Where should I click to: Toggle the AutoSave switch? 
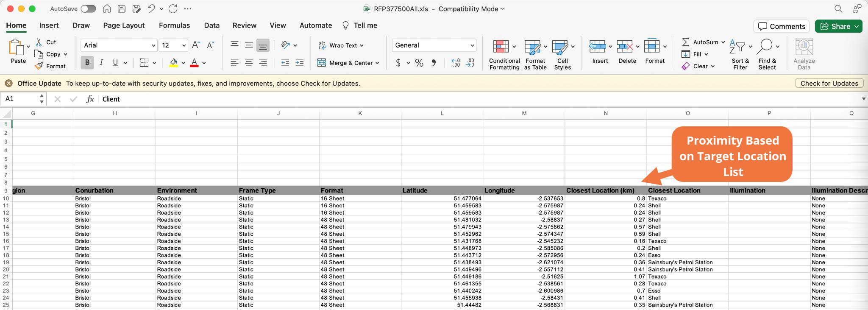click(x=88, y=8)
